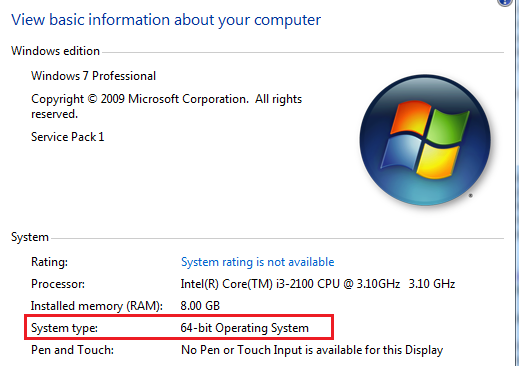519x366 pixels.
Task: Click the blue help icon in top corner
Action: pyautogui.click(x=505, y=2)
